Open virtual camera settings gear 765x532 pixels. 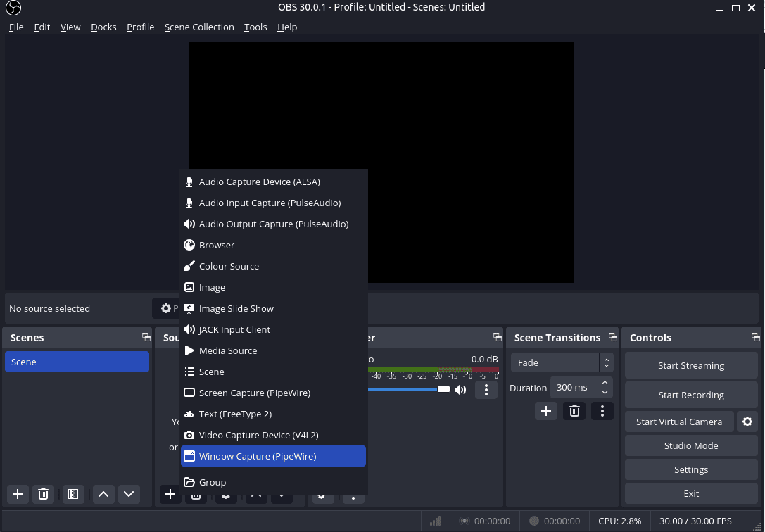[747, 422]
